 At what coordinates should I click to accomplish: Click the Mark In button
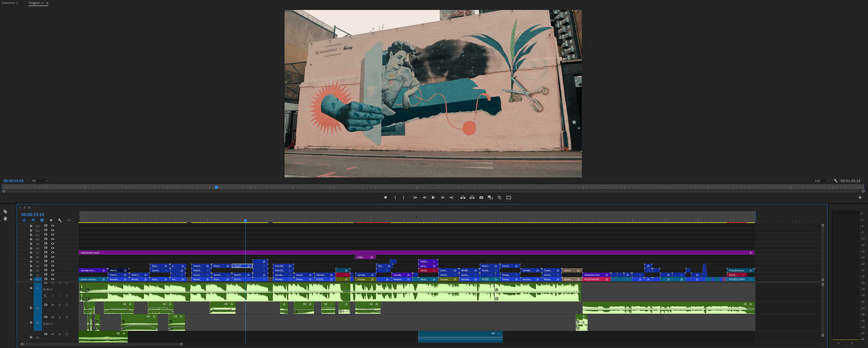point(395,197)
